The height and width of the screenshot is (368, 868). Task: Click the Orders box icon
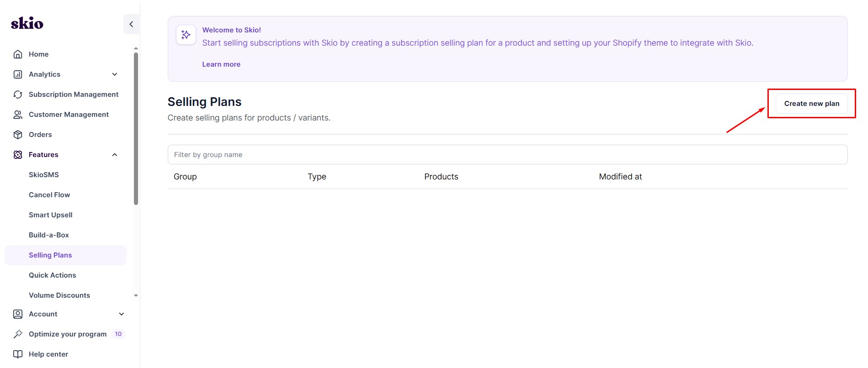[18, 135]
